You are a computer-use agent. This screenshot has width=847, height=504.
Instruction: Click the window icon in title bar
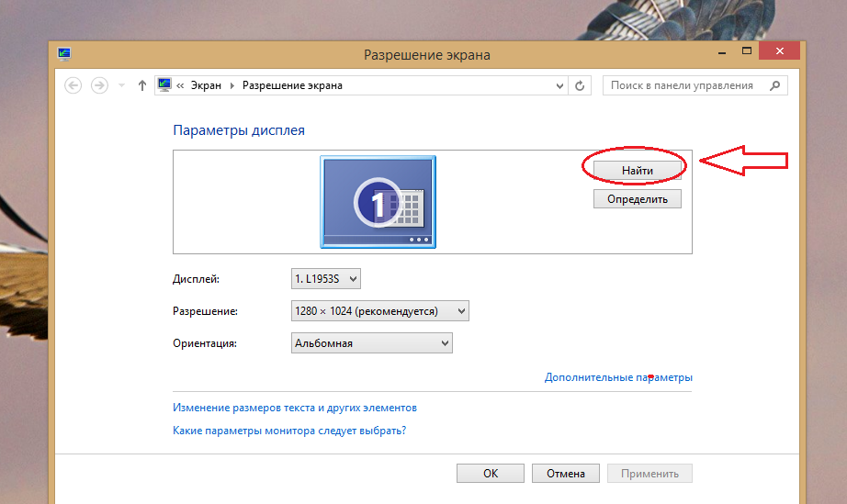click(x=64, y=52)
